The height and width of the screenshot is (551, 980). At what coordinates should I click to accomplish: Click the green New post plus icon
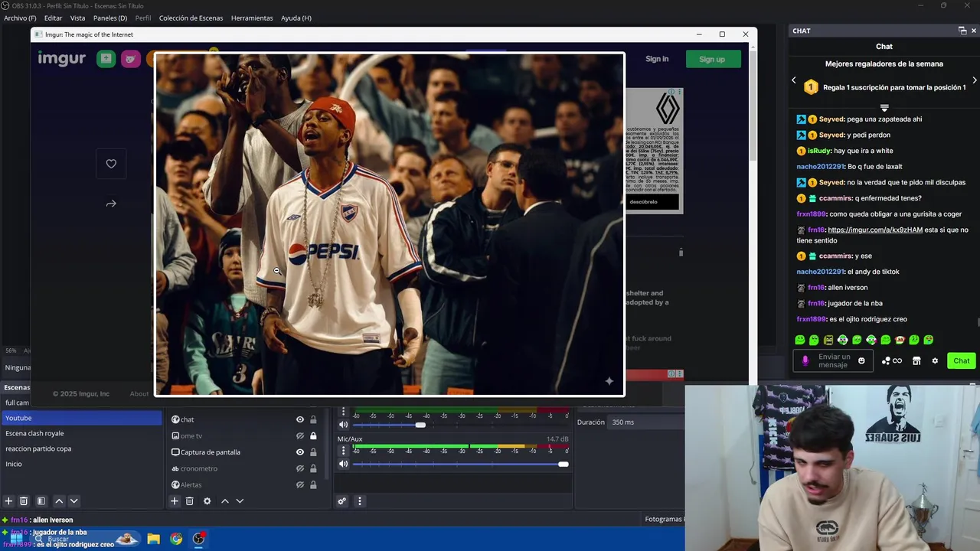[106, 59]
